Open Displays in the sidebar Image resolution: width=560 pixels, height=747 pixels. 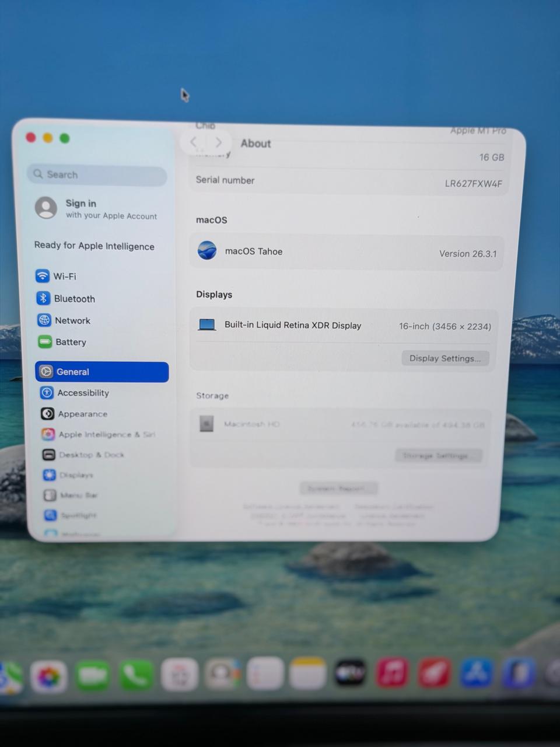tap(68, 475)
